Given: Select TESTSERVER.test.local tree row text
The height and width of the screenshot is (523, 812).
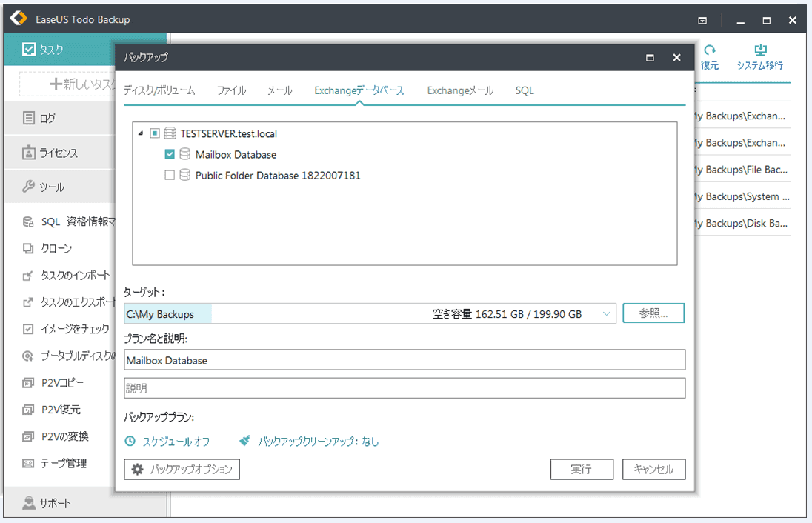Looking at the screenshot, I should (x=228, y=133).
